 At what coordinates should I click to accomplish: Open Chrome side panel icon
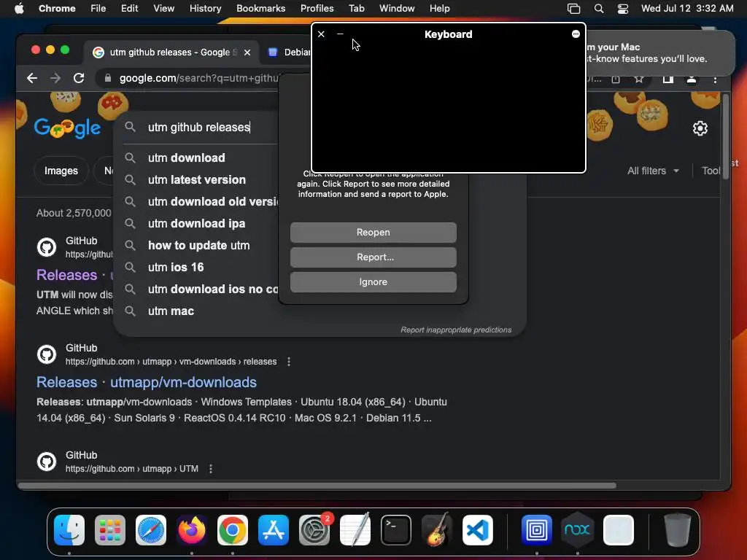(668, 79)
